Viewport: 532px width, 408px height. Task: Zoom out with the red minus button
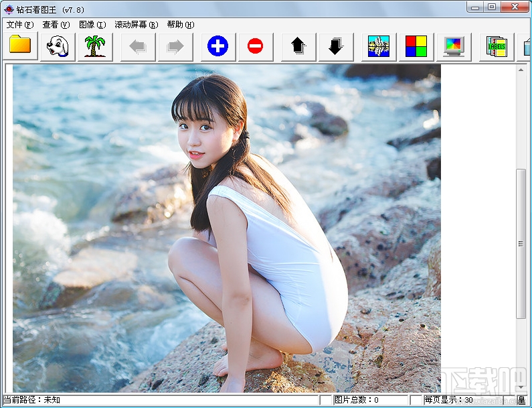point(256,46)
